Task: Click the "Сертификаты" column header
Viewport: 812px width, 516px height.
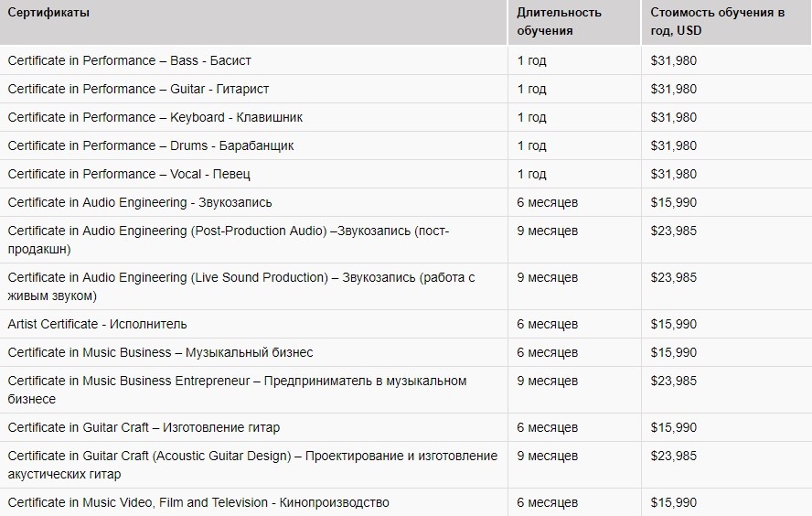Action: [49, 13]
